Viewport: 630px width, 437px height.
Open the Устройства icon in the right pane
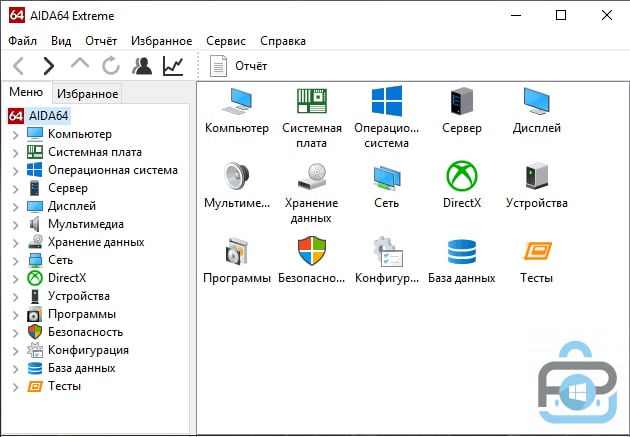coord(536,176)
